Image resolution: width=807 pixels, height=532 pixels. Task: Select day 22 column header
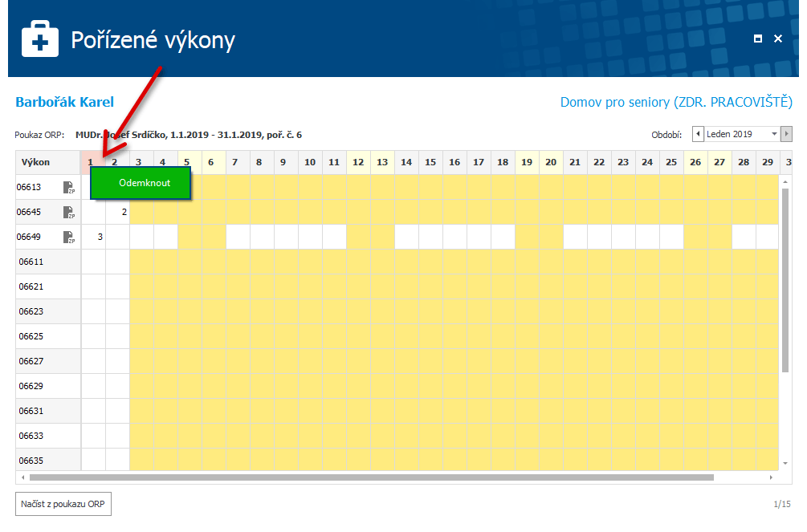point(599,162)
